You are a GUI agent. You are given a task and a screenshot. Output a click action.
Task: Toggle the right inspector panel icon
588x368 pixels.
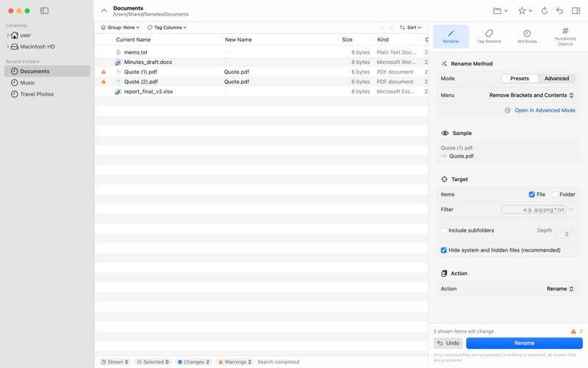click(576, 11)
